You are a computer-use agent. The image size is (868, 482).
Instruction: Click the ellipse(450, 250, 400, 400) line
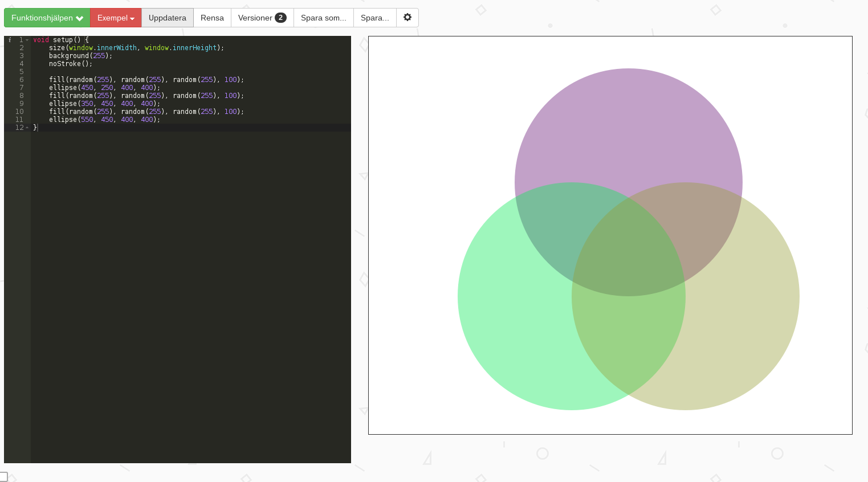pos(104,88)
